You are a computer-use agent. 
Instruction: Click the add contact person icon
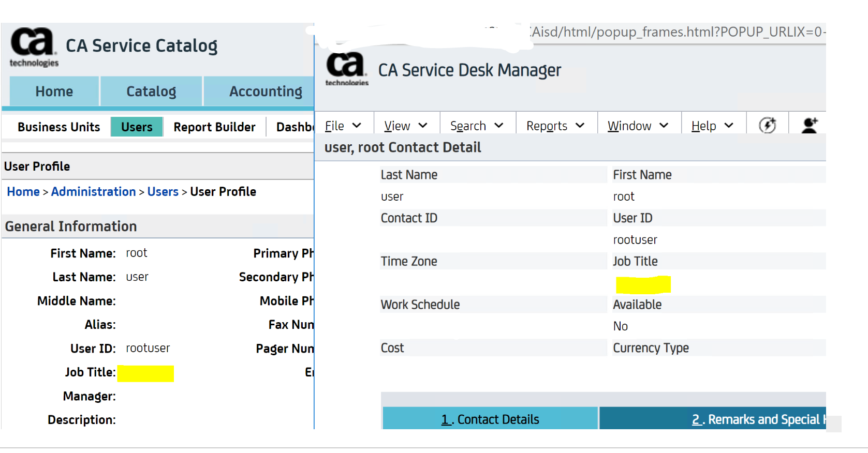[809, 125]
